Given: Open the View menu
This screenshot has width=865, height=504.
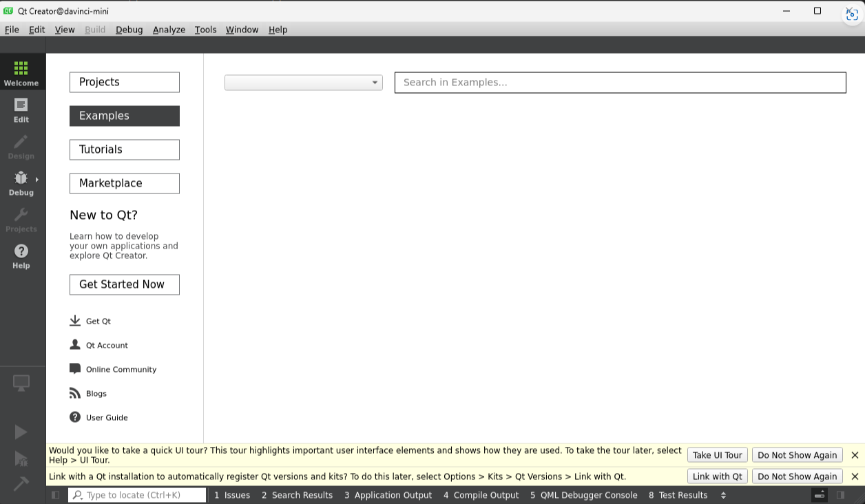Looking at the screenshot, I should (x=65, y=30).
